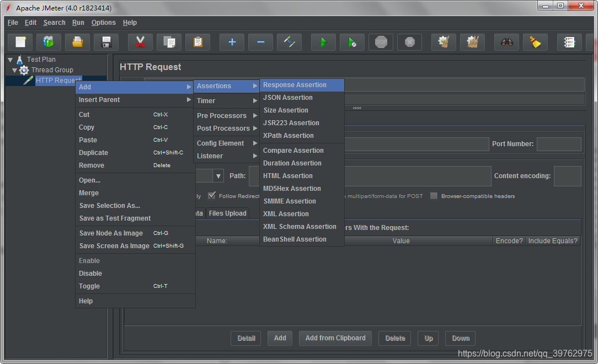Click the Content encoding input field
Viewport: 598px width, 364px height.
[567, 176]
